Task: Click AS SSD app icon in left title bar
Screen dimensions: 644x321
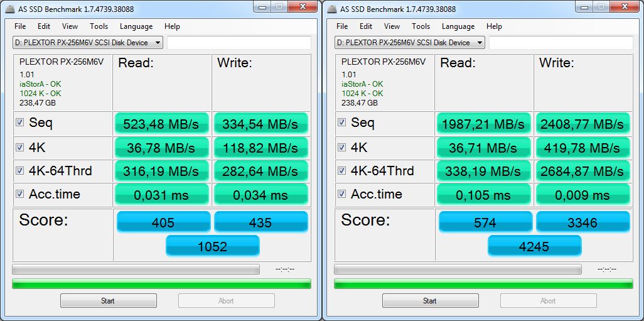Action: pos(10,9)
